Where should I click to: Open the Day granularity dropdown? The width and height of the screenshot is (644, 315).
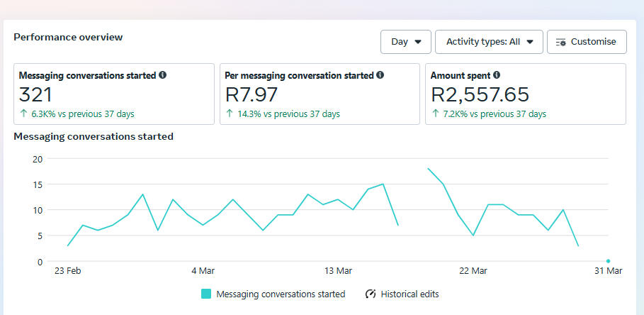405,42
